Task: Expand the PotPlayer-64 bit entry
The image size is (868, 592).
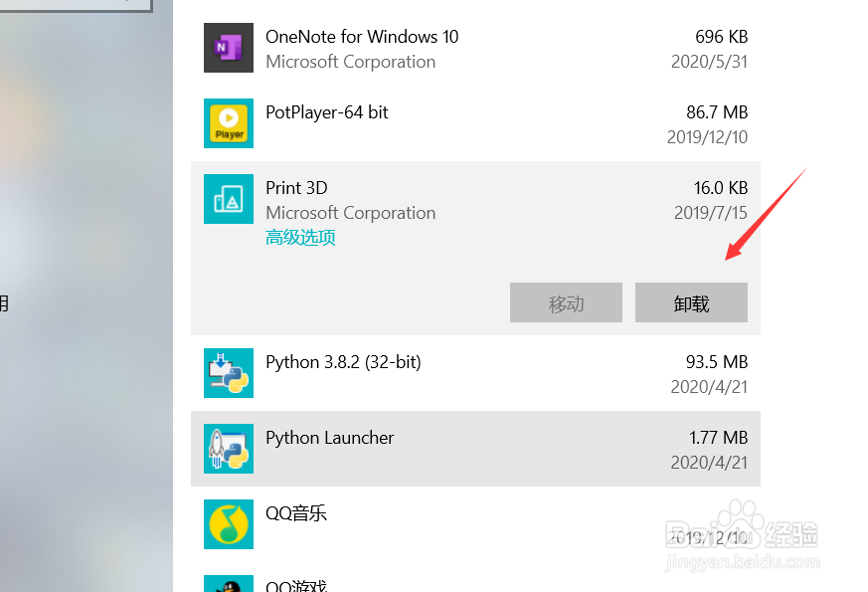Action: (475, 123)
